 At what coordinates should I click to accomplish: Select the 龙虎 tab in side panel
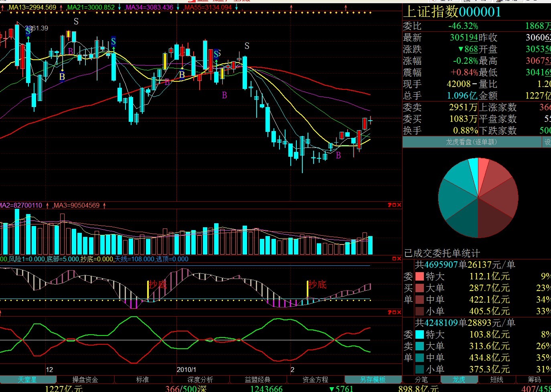pos(459,380)
